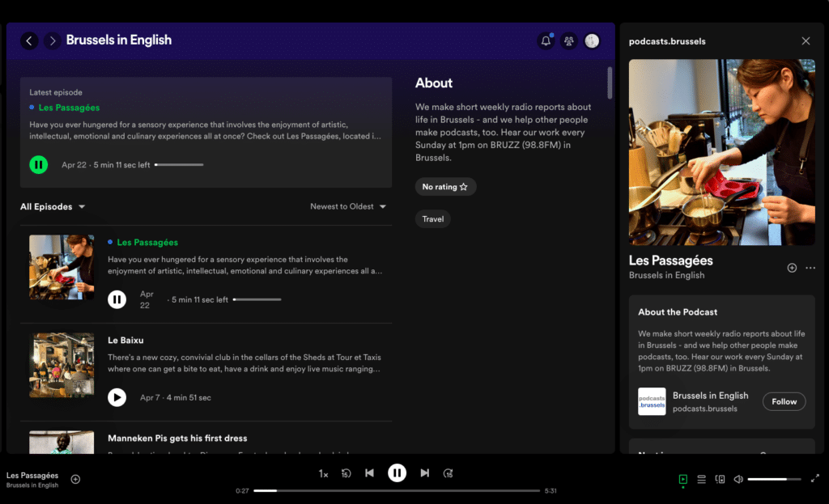Open Les Passagées title in the episode list

(x=147, y=243)
